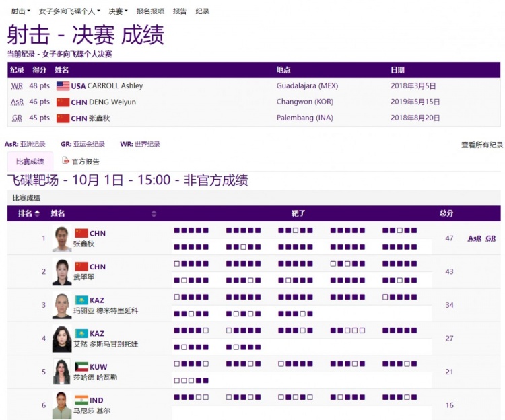Screen dimensions: 505x420
Task: Click Guadalajara (MEX) location
Action: [307, 86]
